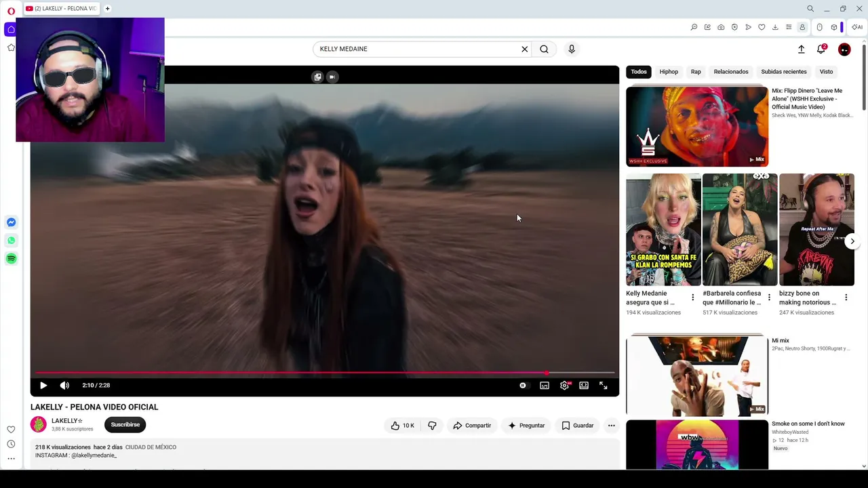Image resolution: width=868 pixels, height=488 pixels.
Task: Open the browser downloads icon
Action: tap(775, 27)
